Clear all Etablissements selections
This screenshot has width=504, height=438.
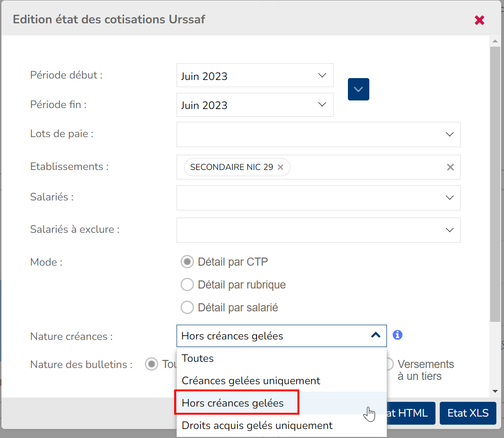(x=450, y=167)
